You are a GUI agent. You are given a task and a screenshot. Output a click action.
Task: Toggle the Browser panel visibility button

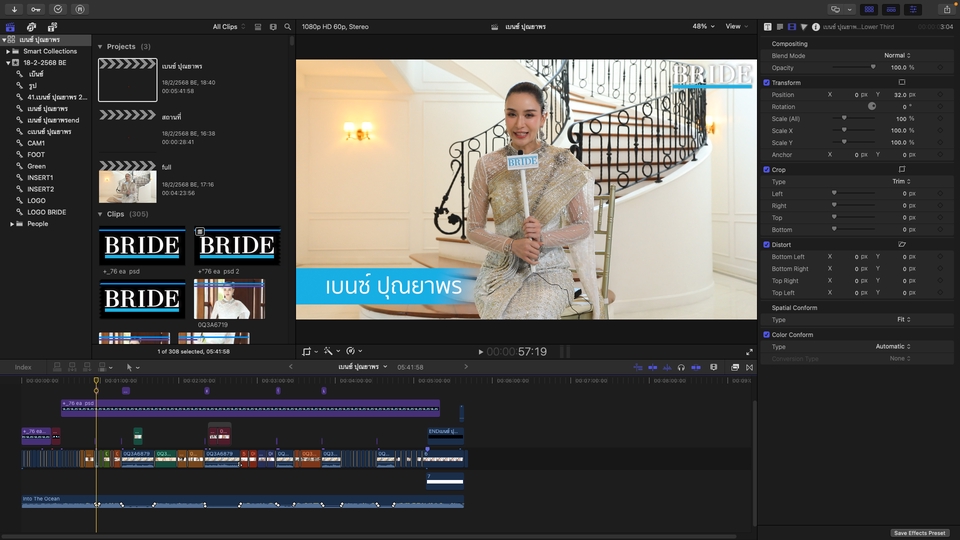(869, 9)
